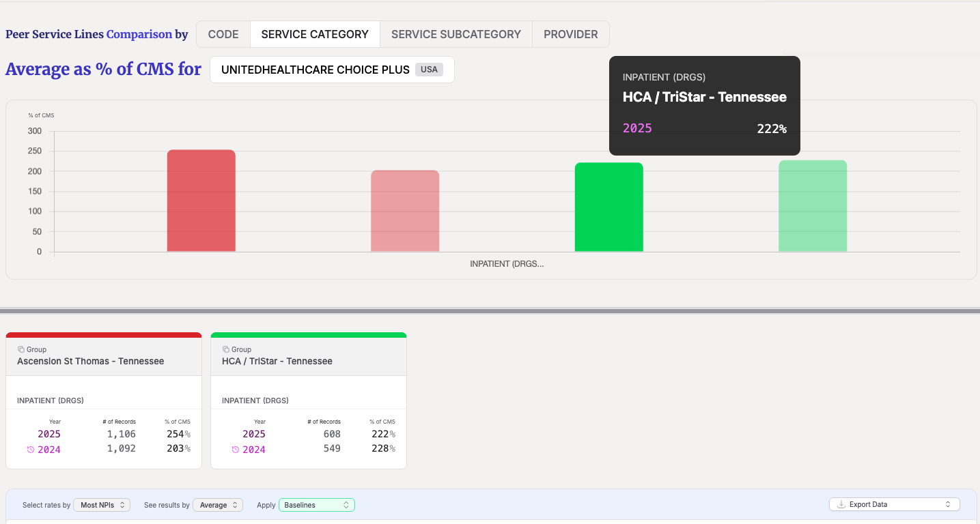Open the SERVICE SUBCATEGORY tab
The width and height of the screenshot is (980, 524).
click(x=456, y=34)
